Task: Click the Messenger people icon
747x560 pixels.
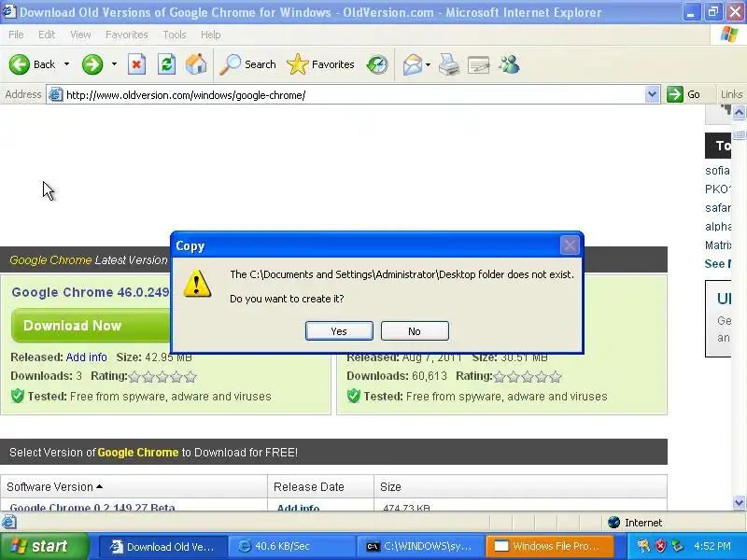Action: 509,64
